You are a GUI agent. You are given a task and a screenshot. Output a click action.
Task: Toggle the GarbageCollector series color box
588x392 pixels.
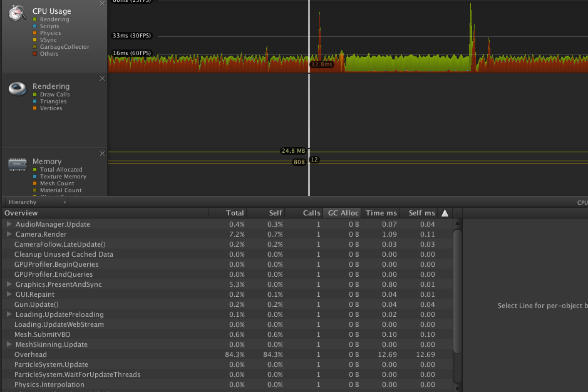[x=35, y=47]
